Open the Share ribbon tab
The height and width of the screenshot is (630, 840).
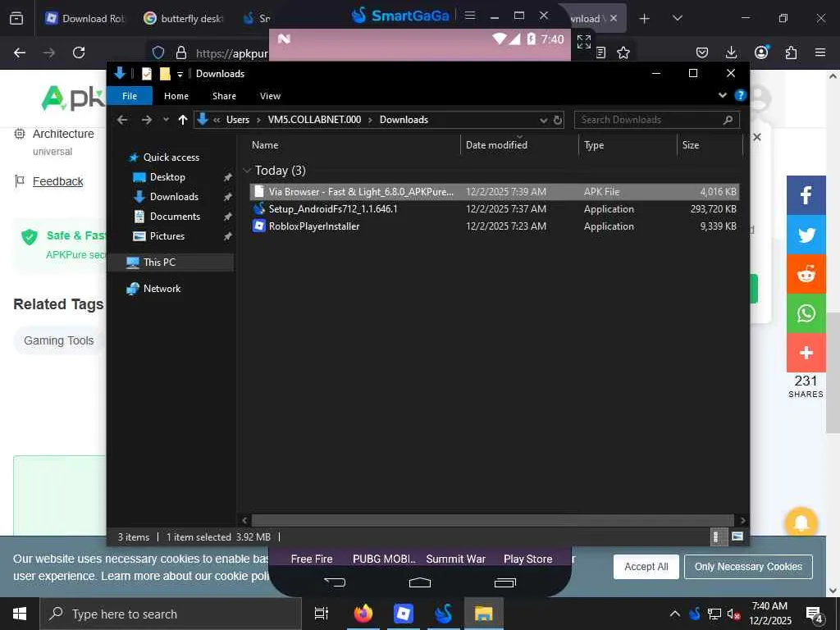[224, 96]
